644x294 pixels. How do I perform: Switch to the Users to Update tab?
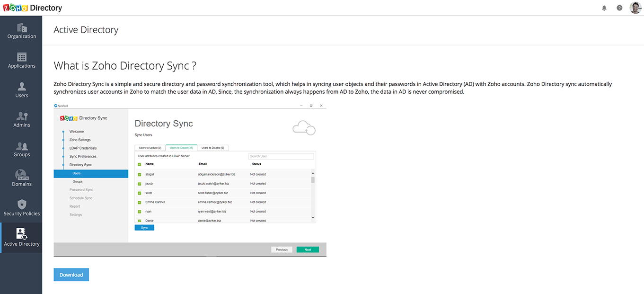click(x=150, y=148)
